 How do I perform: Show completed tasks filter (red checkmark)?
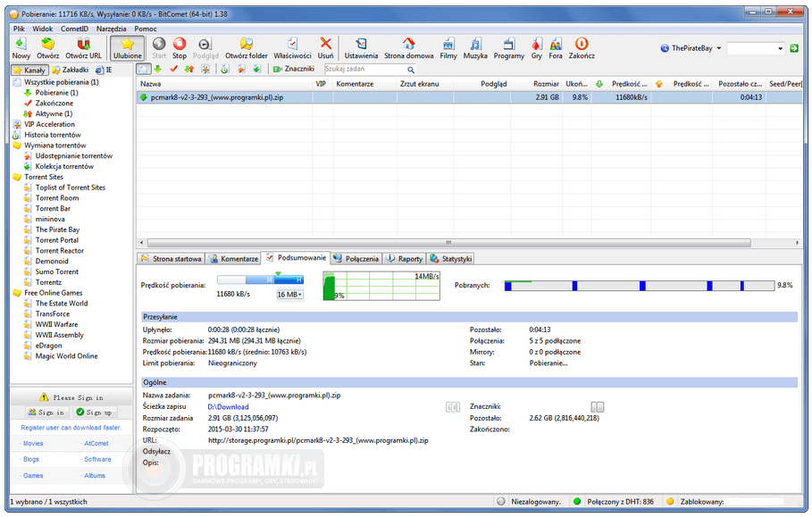click(x=173, y=69)
